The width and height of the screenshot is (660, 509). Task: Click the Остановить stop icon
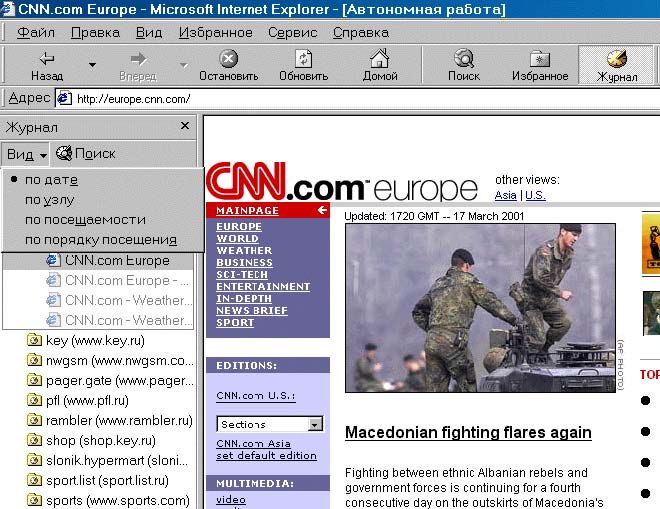[229, 58]
